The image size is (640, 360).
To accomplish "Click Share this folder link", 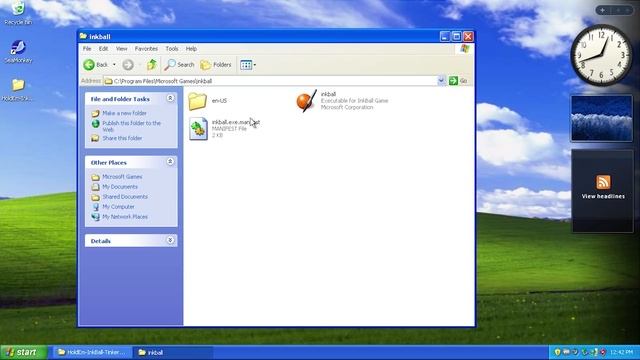I will 122,138.
